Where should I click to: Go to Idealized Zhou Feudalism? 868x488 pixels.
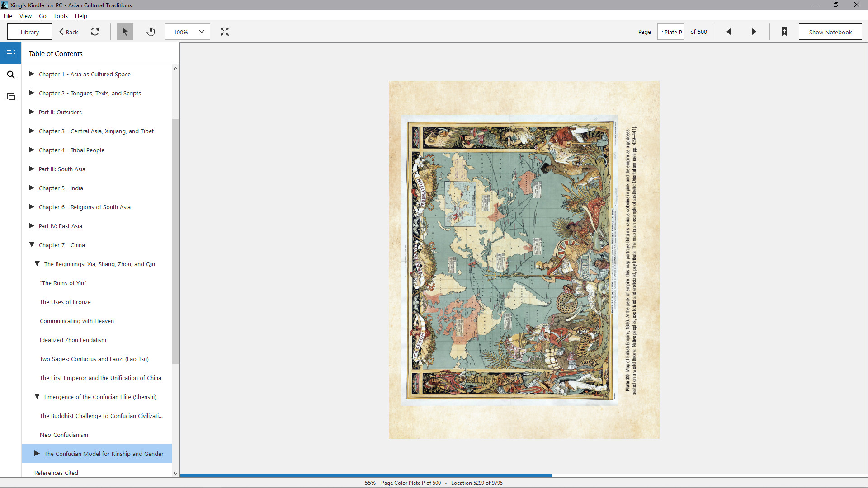(x=73, y=340)
